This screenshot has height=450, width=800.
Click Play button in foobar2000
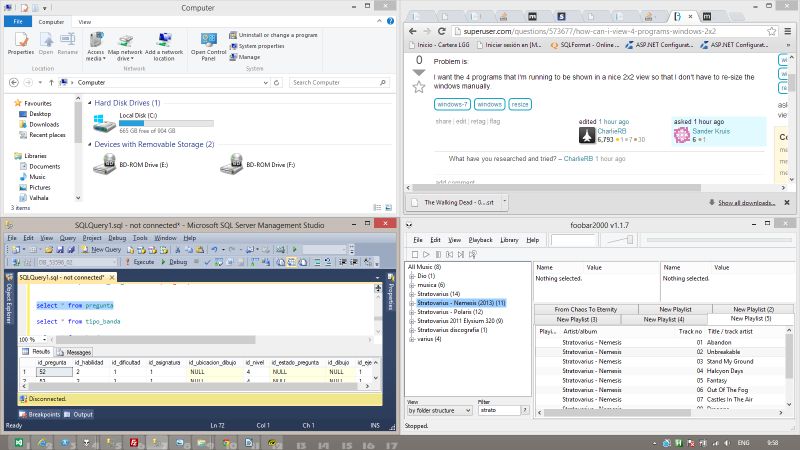coord(427,254)
